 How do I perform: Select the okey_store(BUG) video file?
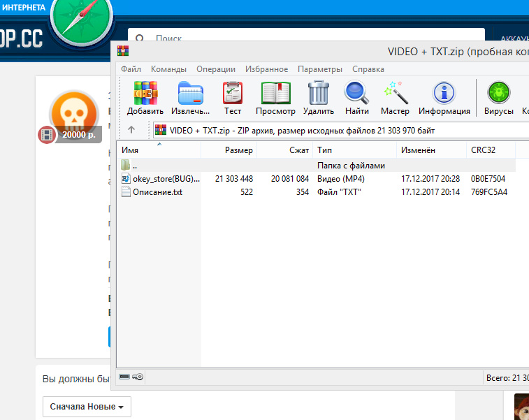(x=166, y=179)
